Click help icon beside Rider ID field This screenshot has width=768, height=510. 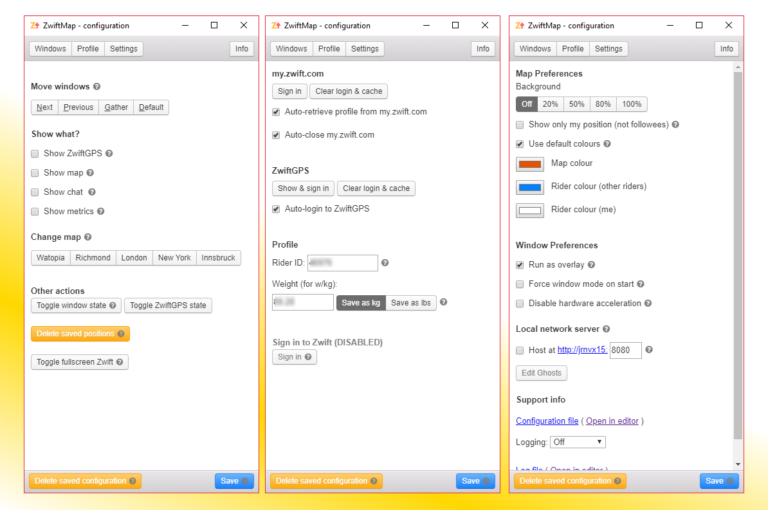tap(385, 263)
